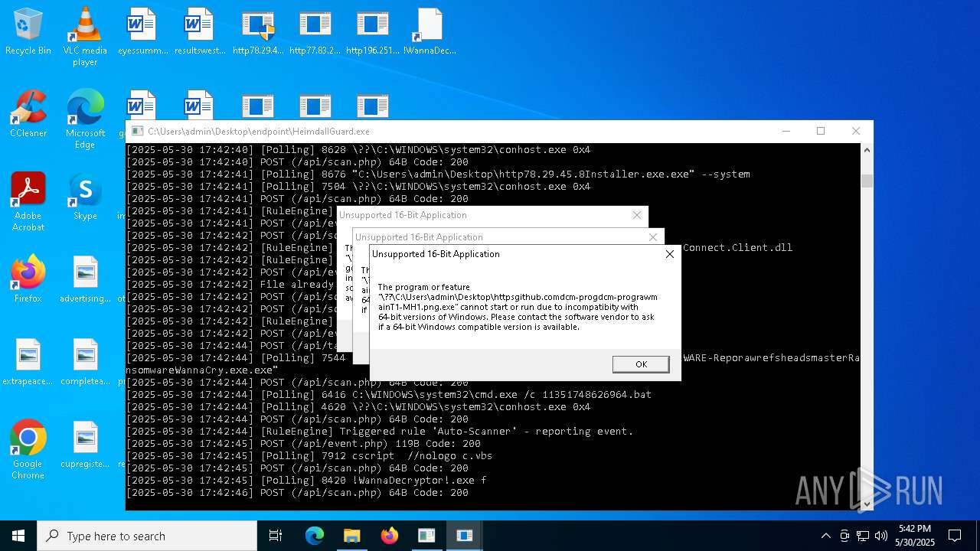Click the HeimdallGuard.exe title bar path
This screenshot has width=980, height=551.
(259, 132)
